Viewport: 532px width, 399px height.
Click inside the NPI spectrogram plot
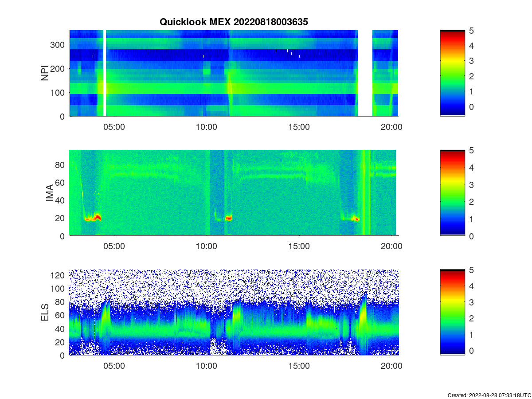point(234,73)
